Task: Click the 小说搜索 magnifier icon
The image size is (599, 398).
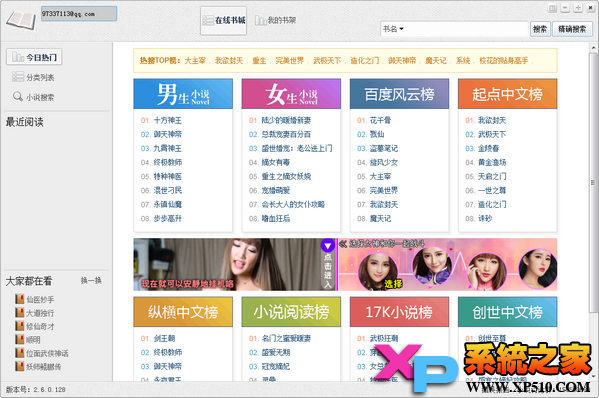Action: click(18, 97)
